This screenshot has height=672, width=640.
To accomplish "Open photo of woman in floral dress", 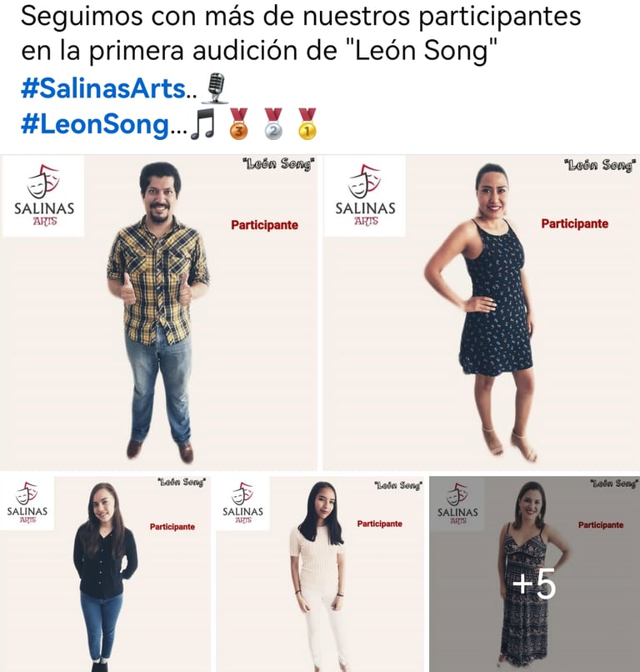I will (x=481, y=313).
